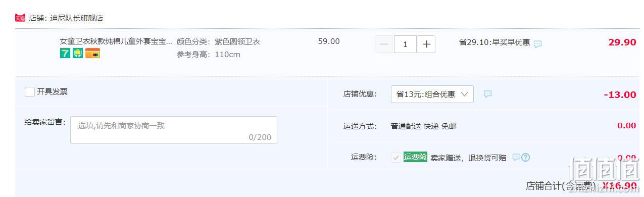
Task: Click the 给卖家留言 message field
Action: pos(174,130)
